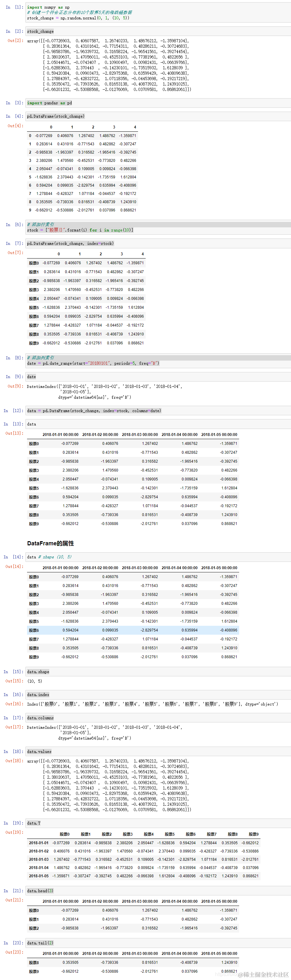Select the data.index code cell
Viewport: 291px width, 980px height.
(x=158, y=694)
